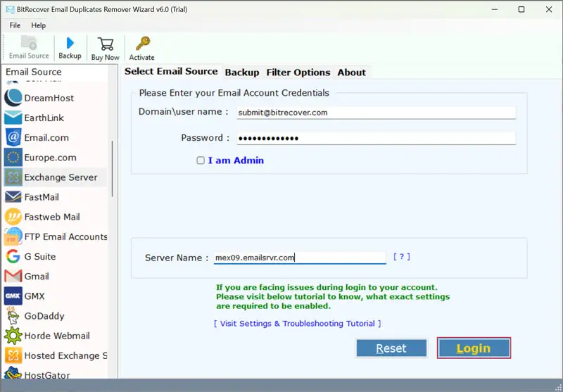Select HostGator label in source list
The height and width of the screenshot is (392, 563).
[47, 375]
